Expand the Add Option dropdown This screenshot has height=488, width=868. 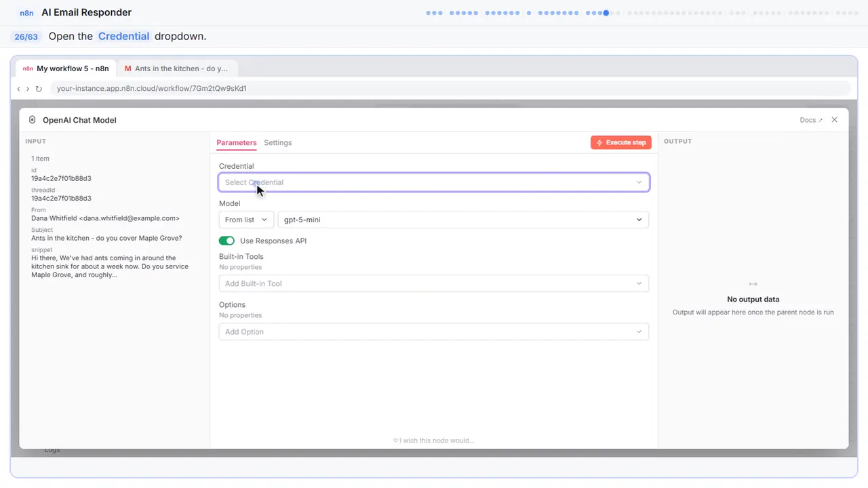pyautogui.click(x=434, y=331)
